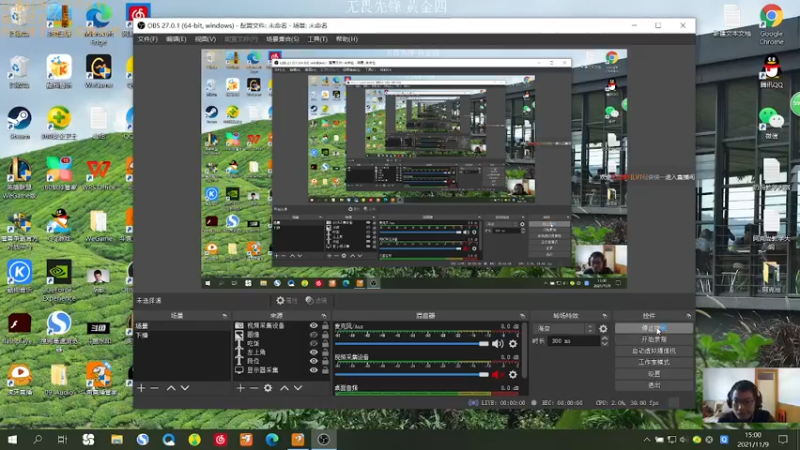
Task: Open the 编辑(E) menu
Action: tap(176, 39)
